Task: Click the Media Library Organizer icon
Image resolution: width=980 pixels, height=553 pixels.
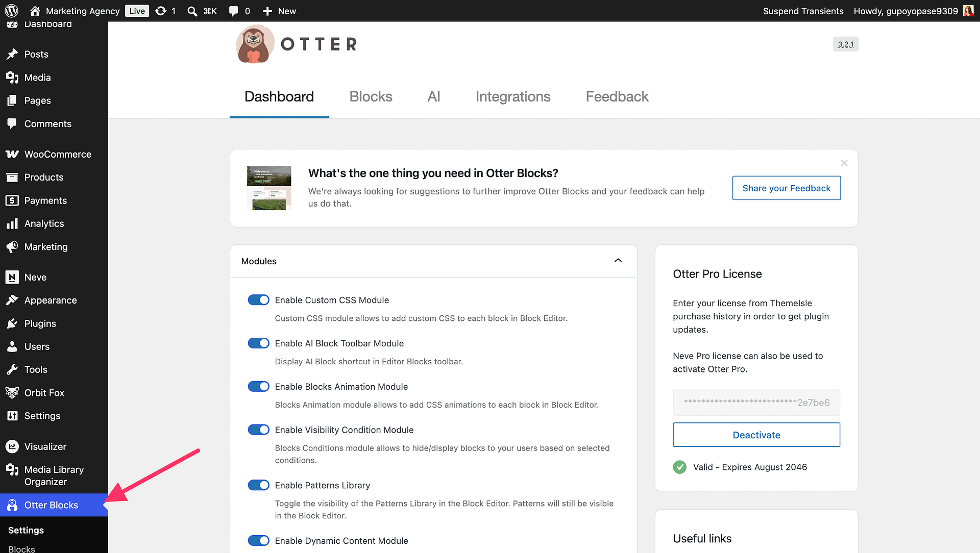Action: coord(12,469)
